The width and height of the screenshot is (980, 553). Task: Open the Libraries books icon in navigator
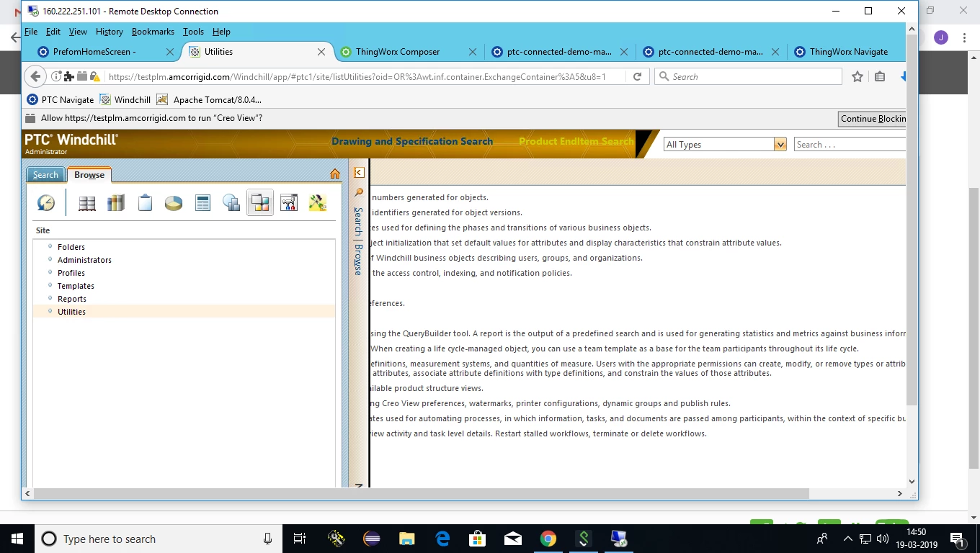click(x=116, y=203)
